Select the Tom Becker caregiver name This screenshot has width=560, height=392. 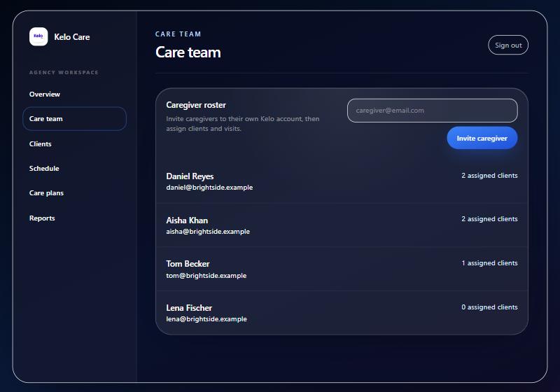[188, 264]
